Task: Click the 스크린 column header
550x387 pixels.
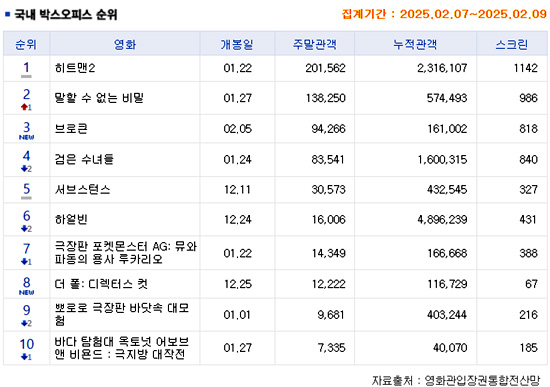Action: click(x=511, y=44)
